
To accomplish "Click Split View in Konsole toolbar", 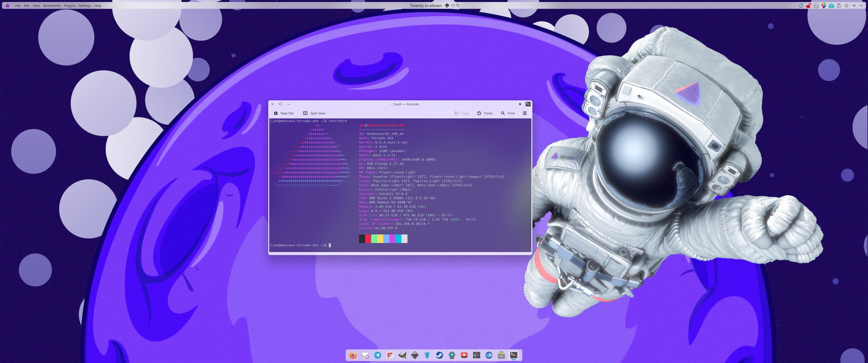I will pos(314,113).
